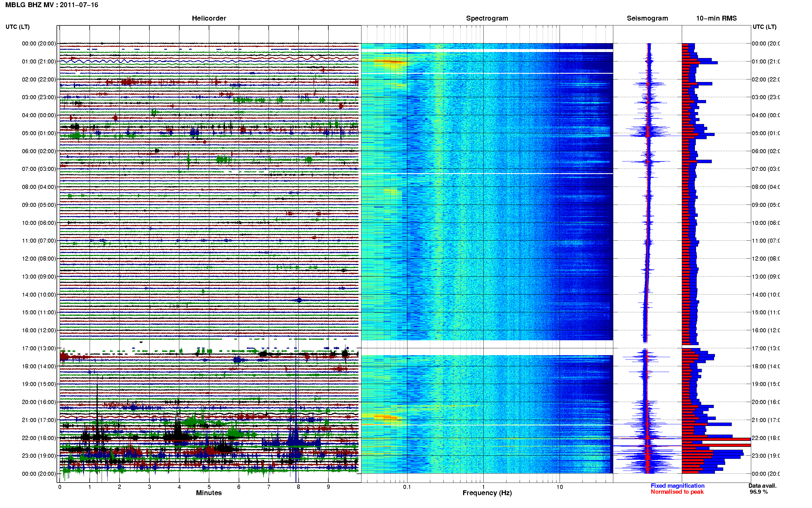
Task: Click minute tick label '4' on Helicorder axis
Action: click(x=179, y=487)
